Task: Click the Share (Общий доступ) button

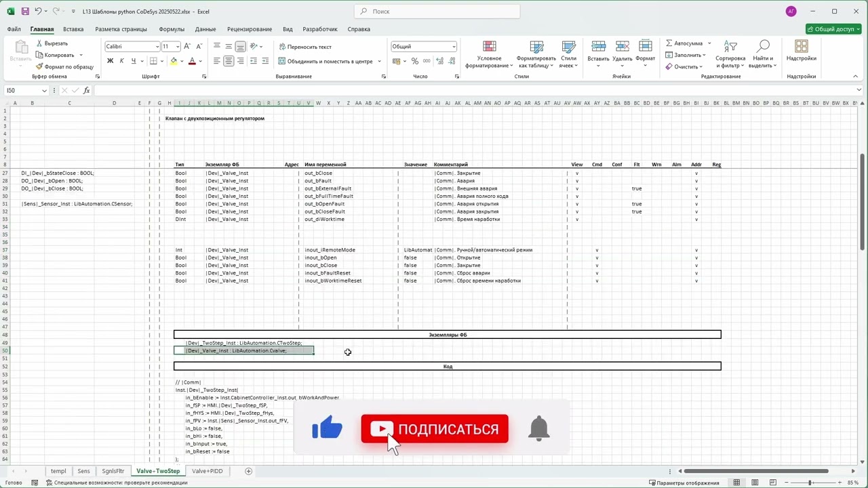Action: pyautogui.click(x=833, y=29)
